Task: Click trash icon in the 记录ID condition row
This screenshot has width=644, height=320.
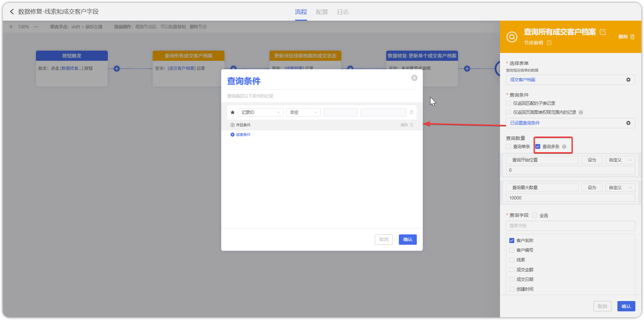Action: 411,113
